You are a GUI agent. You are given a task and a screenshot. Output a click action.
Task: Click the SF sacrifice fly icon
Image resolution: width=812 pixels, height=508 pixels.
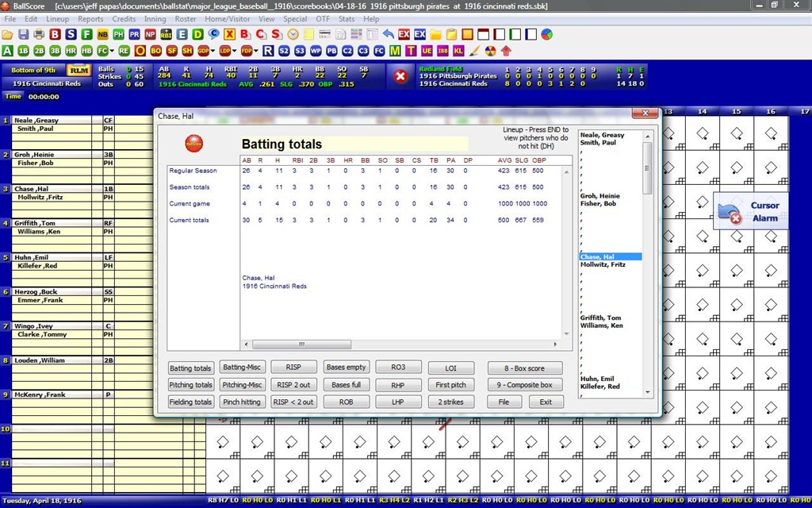(x=171, y=51)
